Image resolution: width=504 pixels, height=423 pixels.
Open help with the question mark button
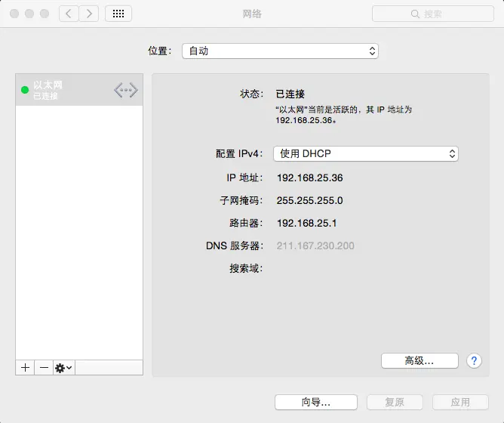click(474, 360)
